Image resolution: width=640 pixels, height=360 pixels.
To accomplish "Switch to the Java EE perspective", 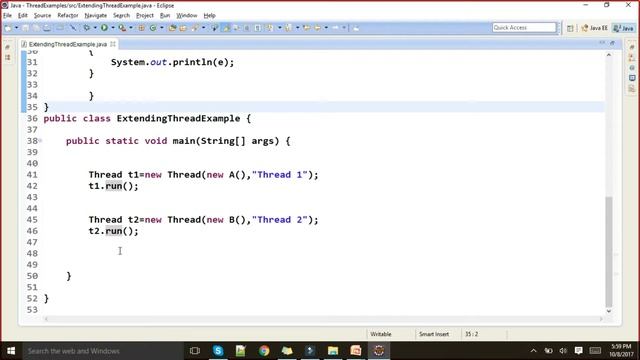I will click(595, 28).
